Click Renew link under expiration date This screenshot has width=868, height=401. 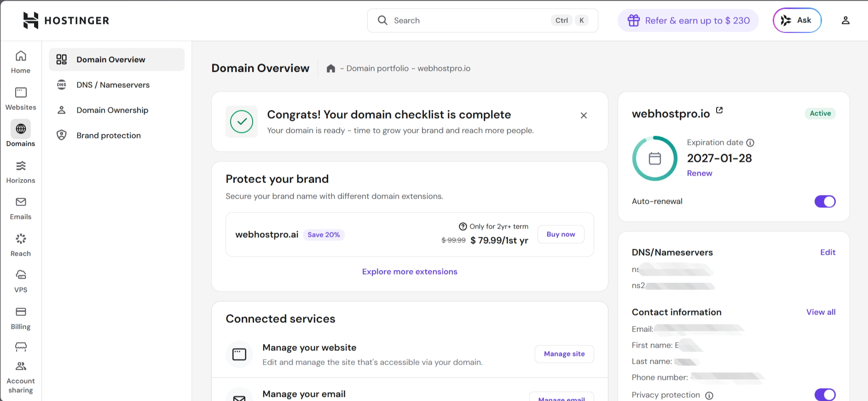(700, 173)
